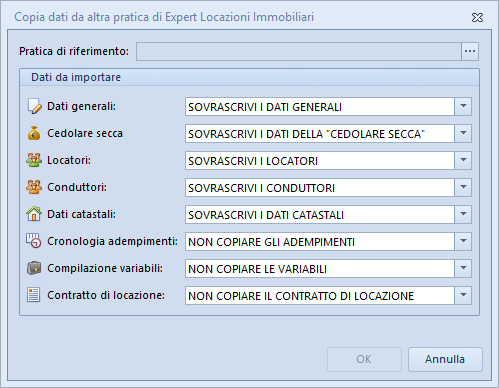Click the Compilazione variabili briefcase icon
This screenshot has width=499, height=388.
[x=34, y=268]
